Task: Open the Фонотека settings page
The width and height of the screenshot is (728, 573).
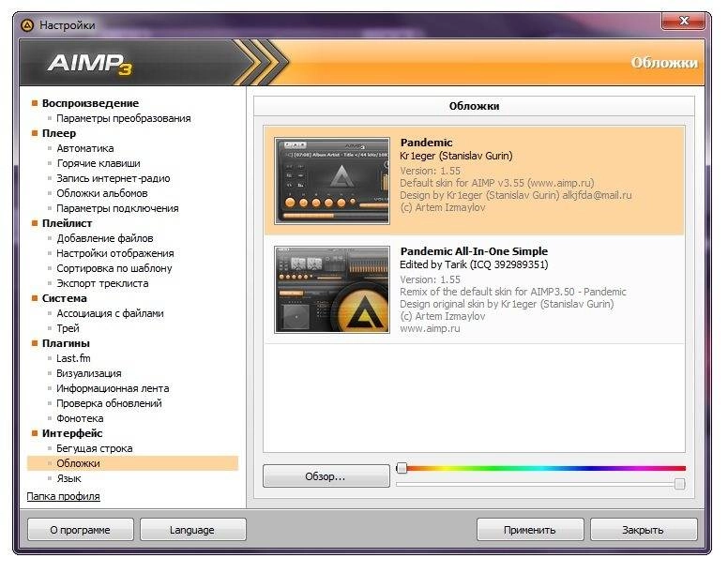Action: point(80,418)
